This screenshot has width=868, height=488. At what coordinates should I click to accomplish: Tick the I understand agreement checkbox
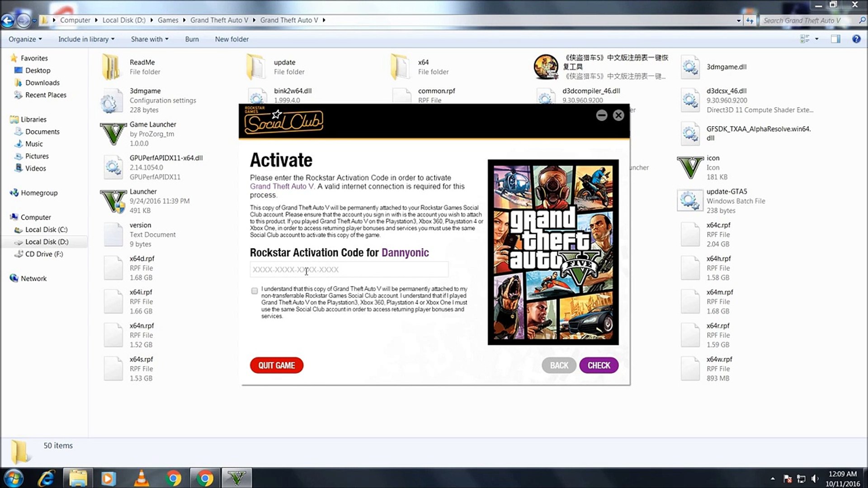tap(255, 291)
